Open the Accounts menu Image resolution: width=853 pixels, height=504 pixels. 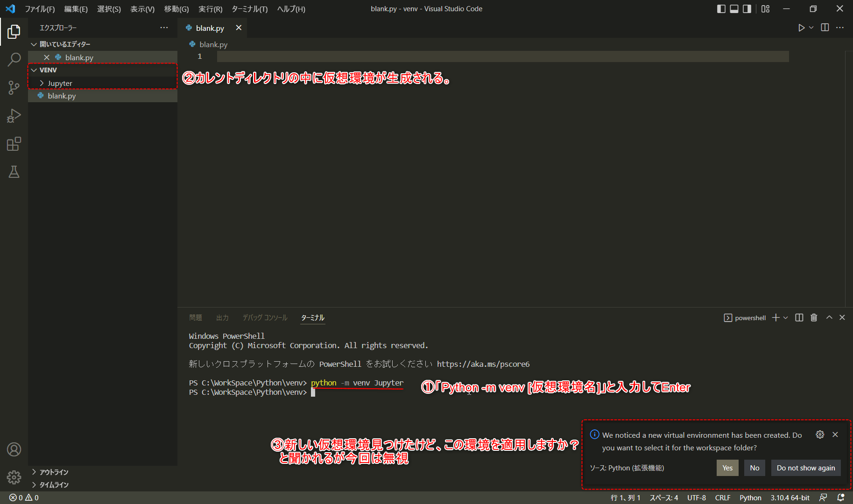(x=14, y=449)
